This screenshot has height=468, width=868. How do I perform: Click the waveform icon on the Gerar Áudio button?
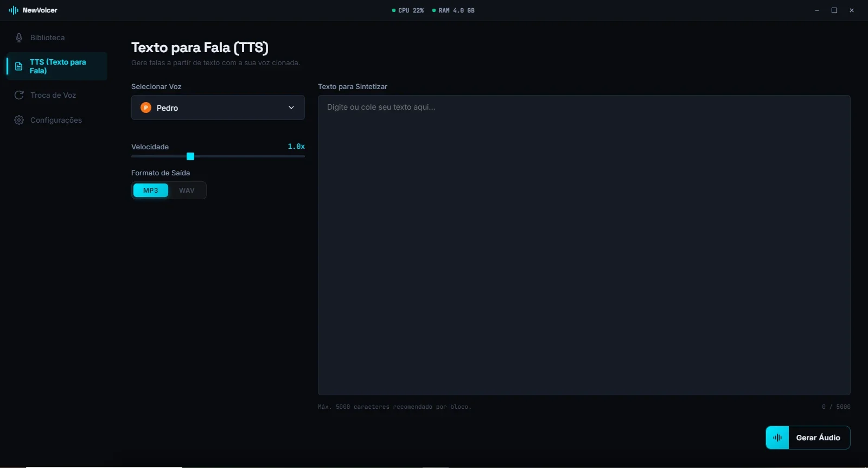[777, 438]
